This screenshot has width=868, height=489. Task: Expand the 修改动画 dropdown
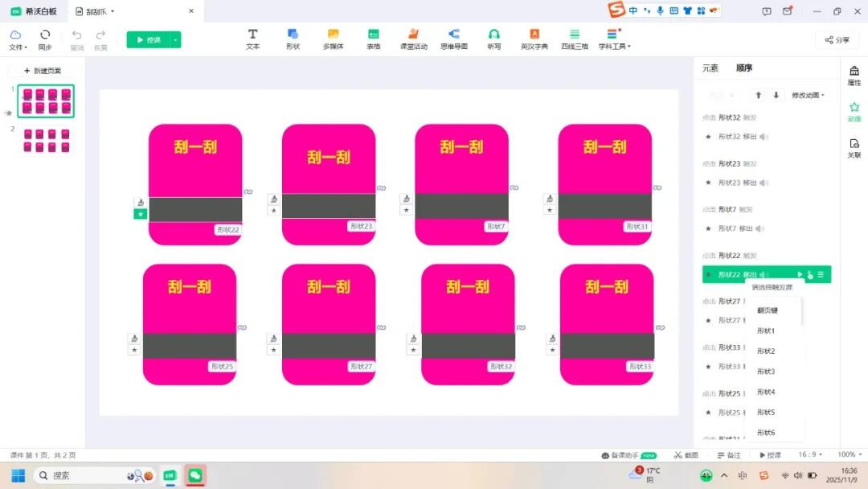coord(808,95)
